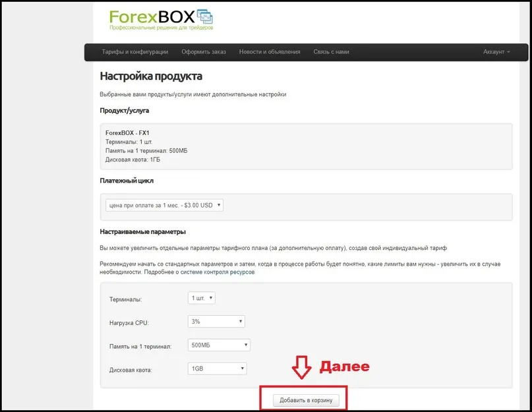
Task: Open Новости и объявления section
Action: coord(270,52)
